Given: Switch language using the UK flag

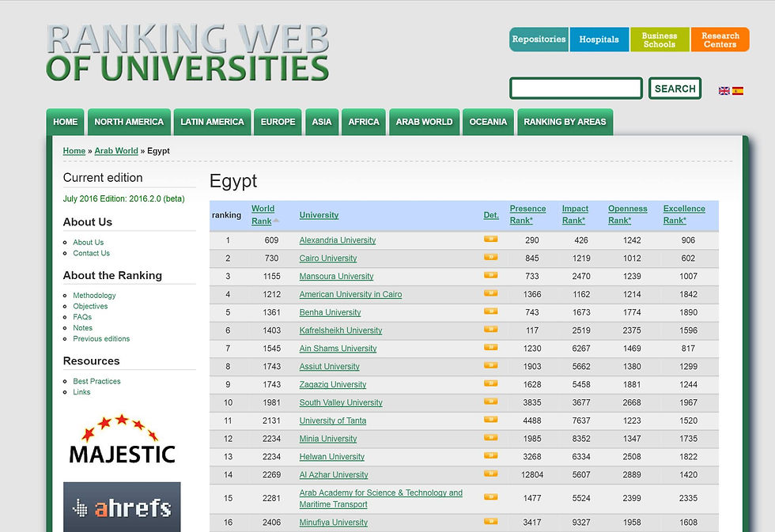Looking at the screenshot, I should (x=724, y=91).
